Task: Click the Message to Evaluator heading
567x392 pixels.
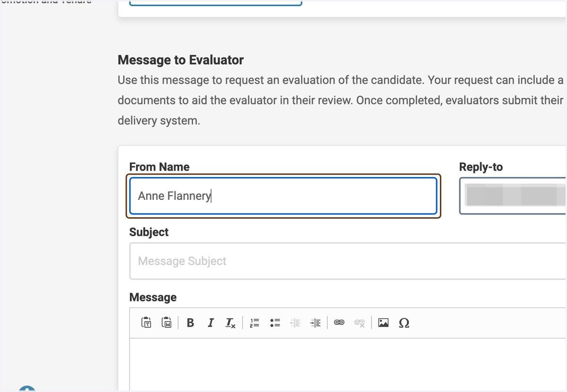Action: pos(180,60)
